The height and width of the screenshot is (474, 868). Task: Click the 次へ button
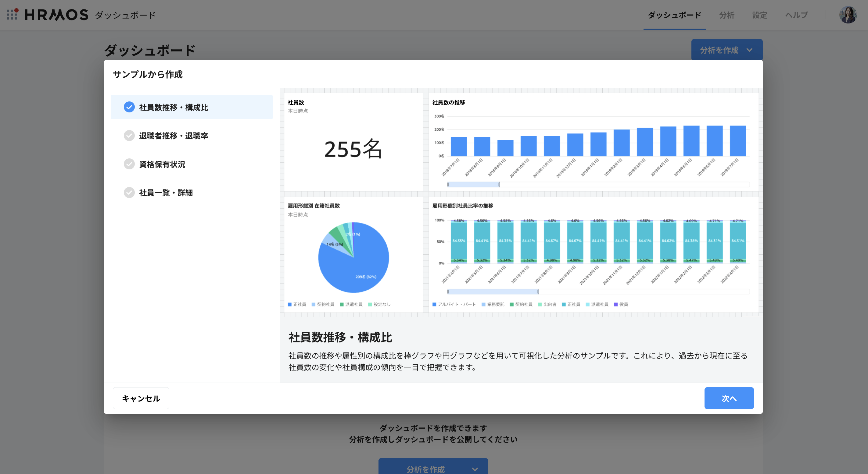coord(729,398)
